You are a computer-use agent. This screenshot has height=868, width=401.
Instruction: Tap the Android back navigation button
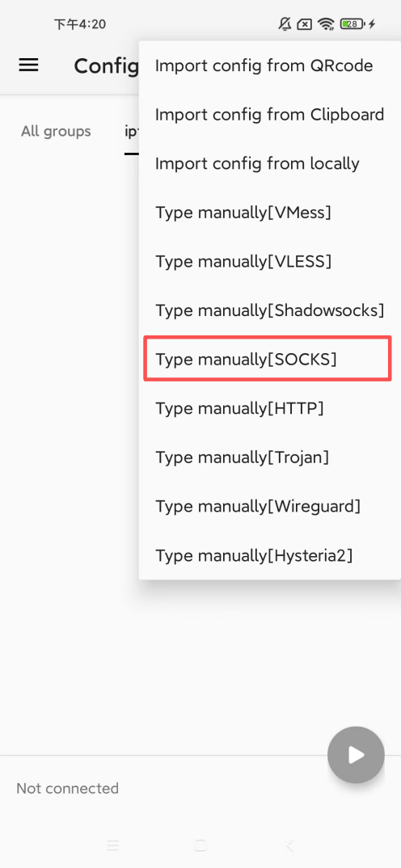click(289, 845)
